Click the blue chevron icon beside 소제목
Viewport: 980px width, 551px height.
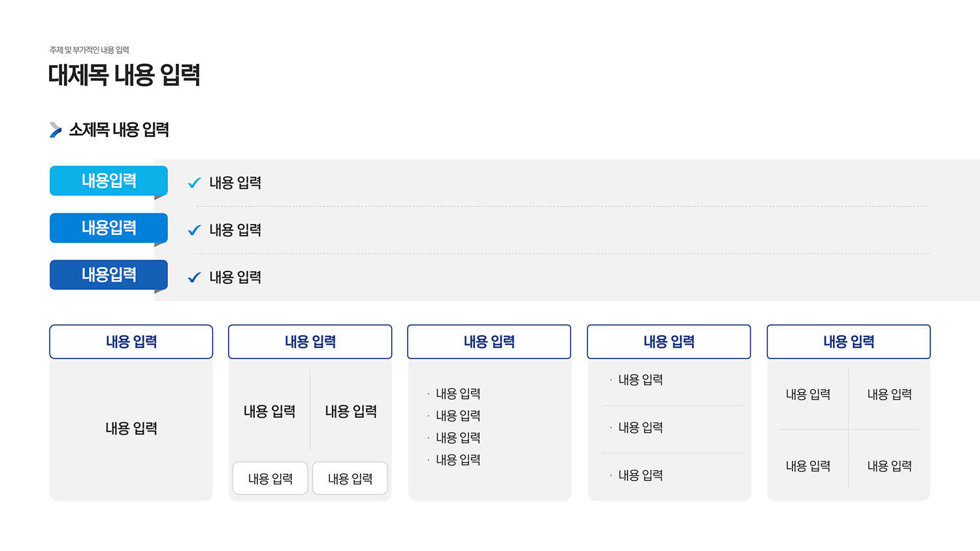[x=56, y=130]
